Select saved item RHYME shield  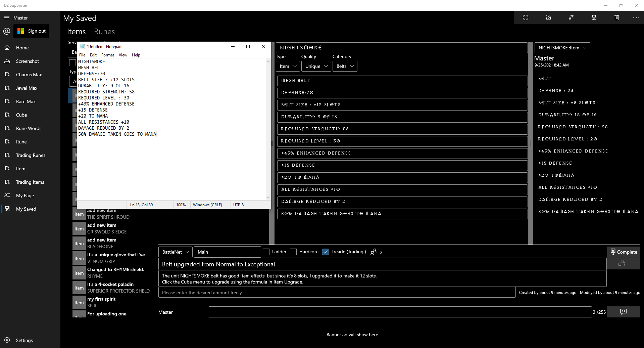pyautogui.click(x=112, y=273)
